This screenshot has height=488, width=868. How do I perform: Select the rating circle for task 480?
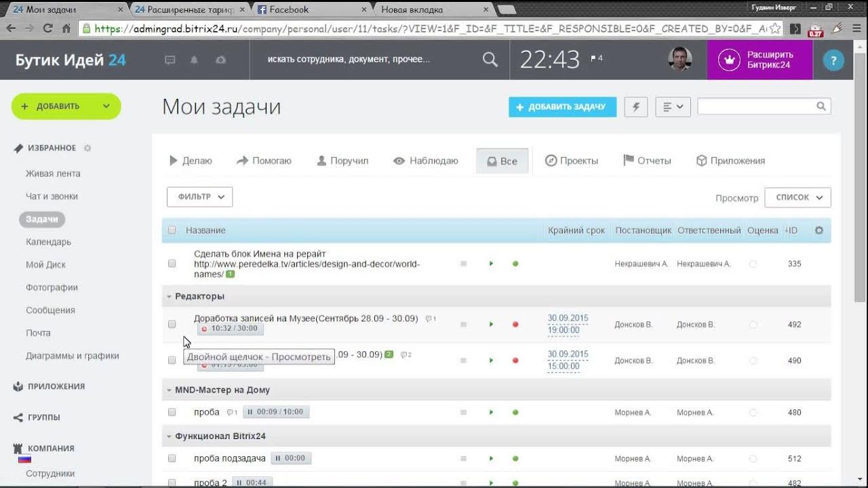coord(753,412)
